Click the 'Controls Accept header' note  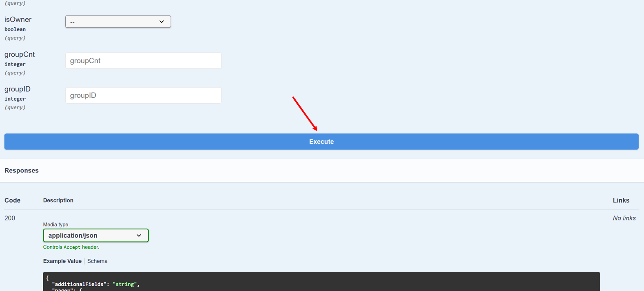click(x=71, y=247)
